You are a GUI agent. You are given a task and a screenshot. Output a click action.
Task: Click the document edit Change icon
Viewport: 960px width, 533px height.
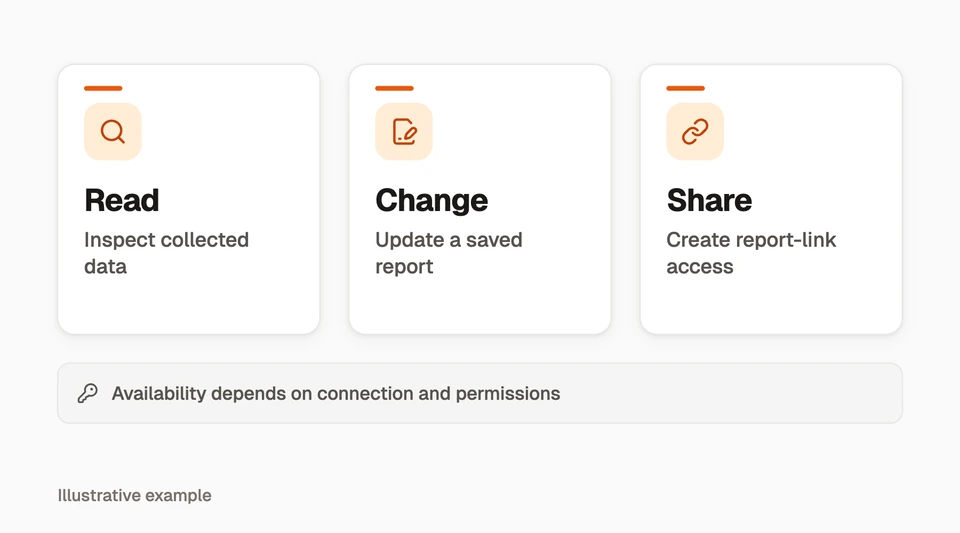(404, 132)
